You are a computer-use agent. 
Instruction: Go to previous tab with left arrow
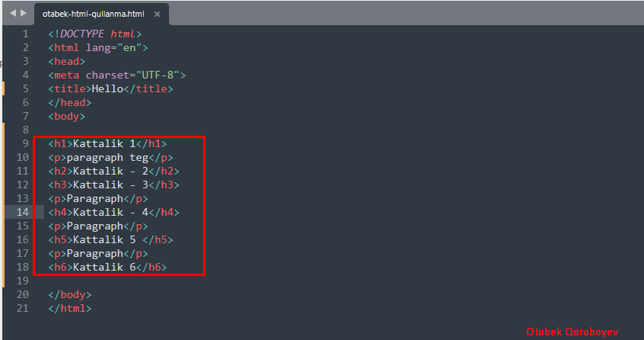click(13, 13)
